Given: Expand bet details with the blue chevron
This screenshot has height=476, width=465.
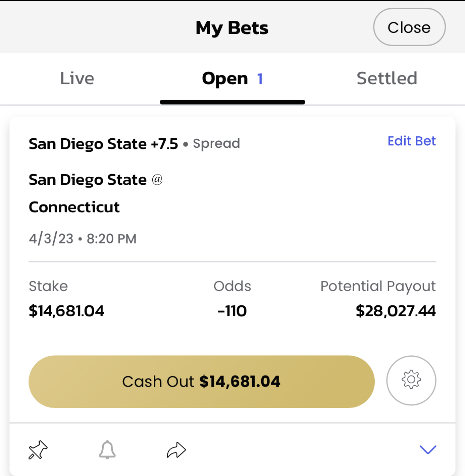Looking at the screenshot, I should (428, 449).
